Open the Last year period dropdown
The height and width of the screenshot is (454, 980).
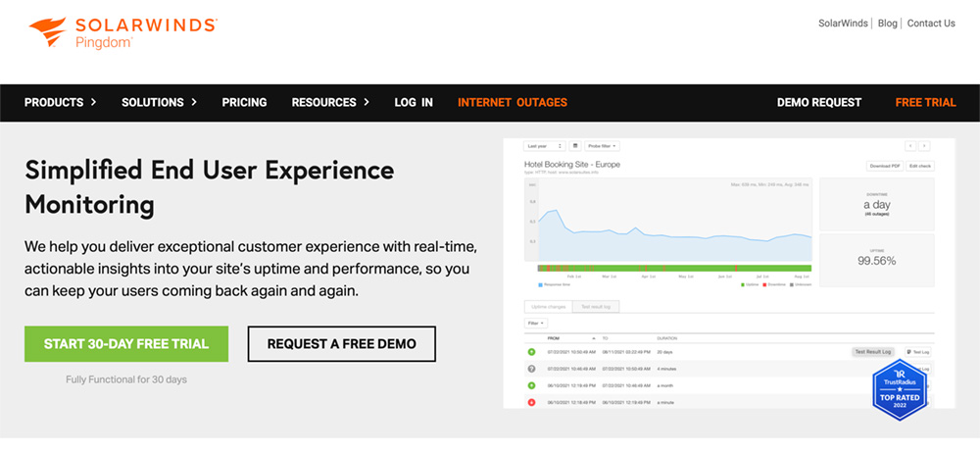click(x=544, y=146)
